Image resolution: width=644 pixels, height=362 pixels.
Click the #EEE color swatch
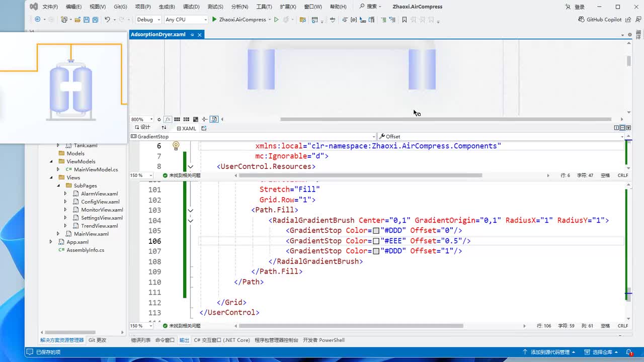tap(376, 241)
